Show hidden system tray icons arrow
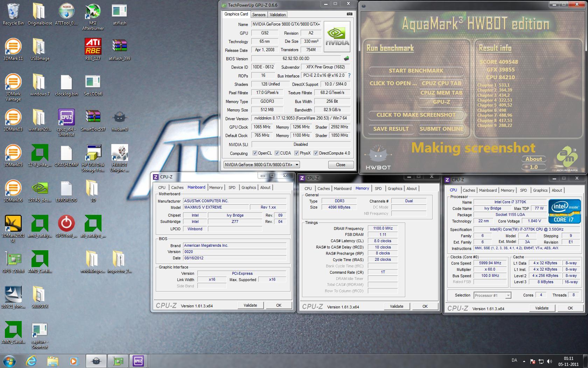This screenshot has width=588, height=368. point(524,361)
